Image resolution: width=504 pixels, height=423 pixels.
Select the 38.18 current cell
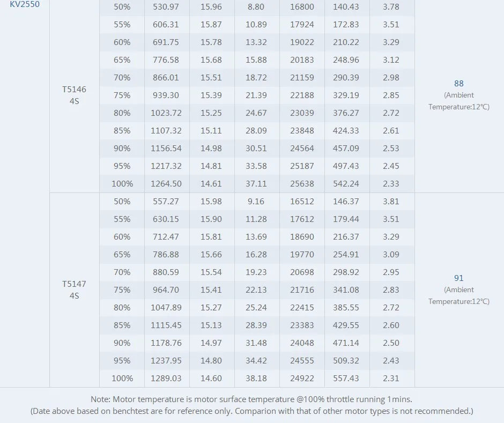tap(256, 378)
